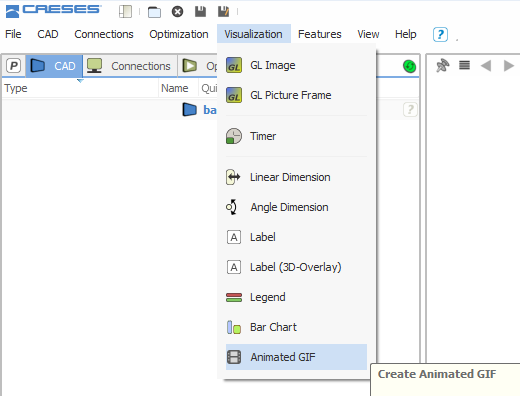Toggle the P parameter button
Image resolution: width=520 pixels, height=396 pixels.
pos(14,66)
